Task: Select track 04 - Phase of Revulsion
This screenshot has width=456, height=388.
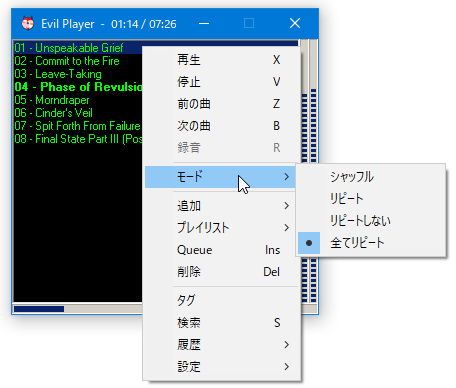Action: [78, 87]
